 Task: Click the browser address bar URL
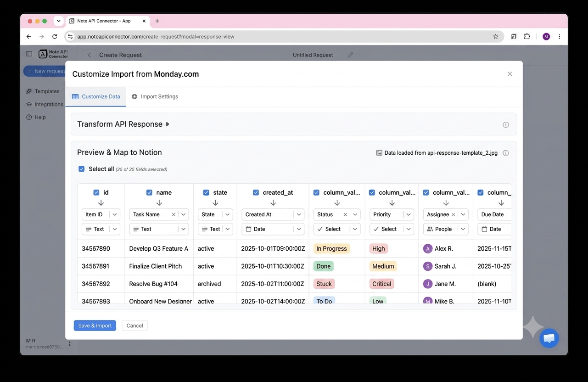pos(156,37)
